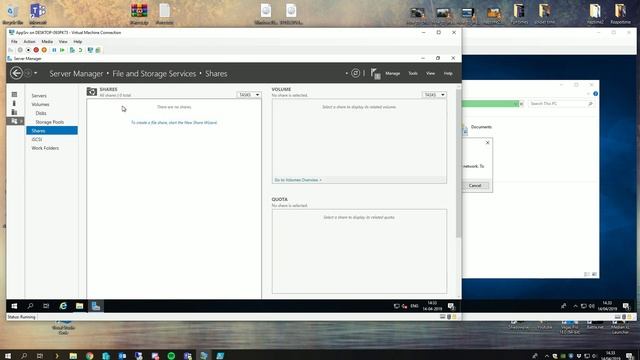Open the TASKS dropdown in Volume panel

433,95
